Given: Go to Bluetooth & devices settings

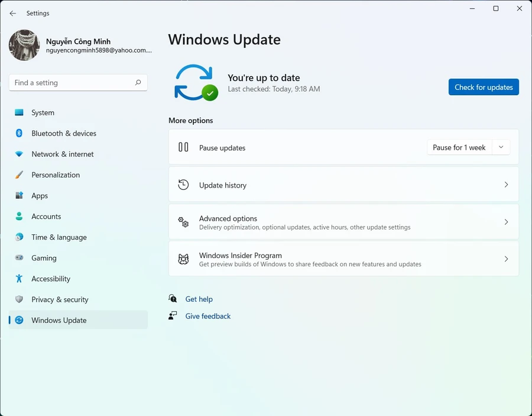Looking at the screenshot, I should pos(79,133).
